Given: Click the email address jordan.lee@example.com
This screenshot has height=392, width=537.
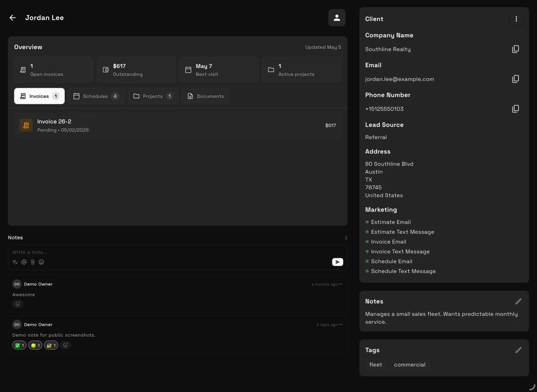Looking at the screenshot, I should 399,79.
